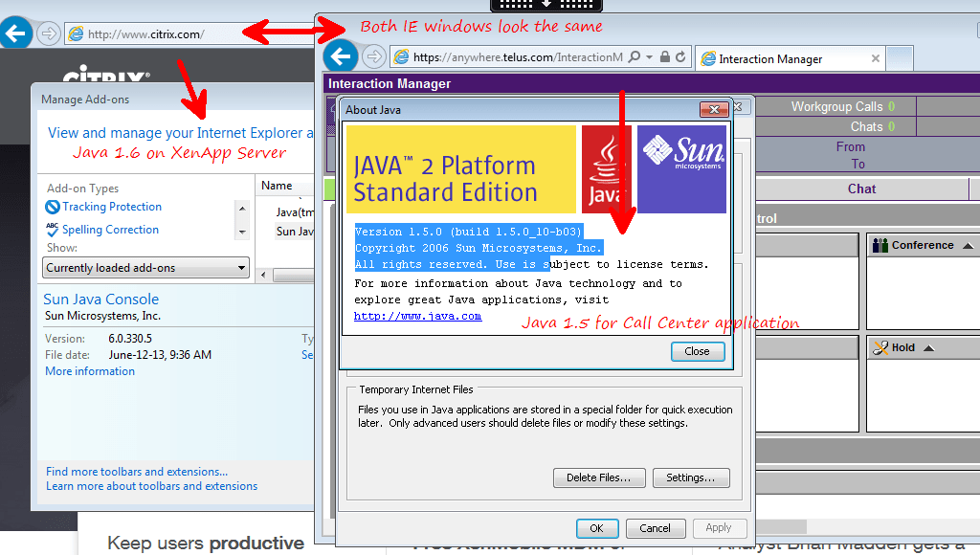The width and height of the screenshot is (980, 555).
Task: Click top Citrix session toolbar handle
Action: (546, 5)
